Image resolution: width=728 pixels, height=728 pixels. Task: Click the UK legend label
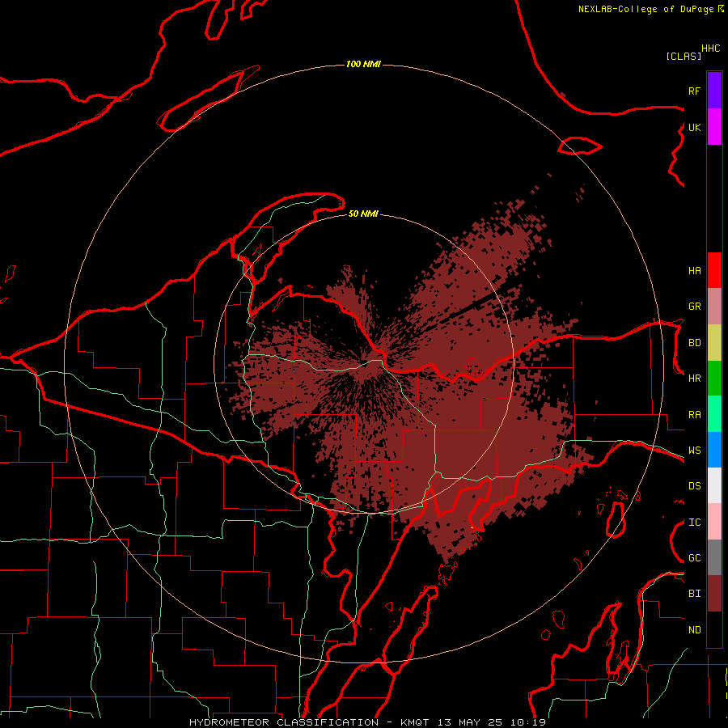coord(694,127)
